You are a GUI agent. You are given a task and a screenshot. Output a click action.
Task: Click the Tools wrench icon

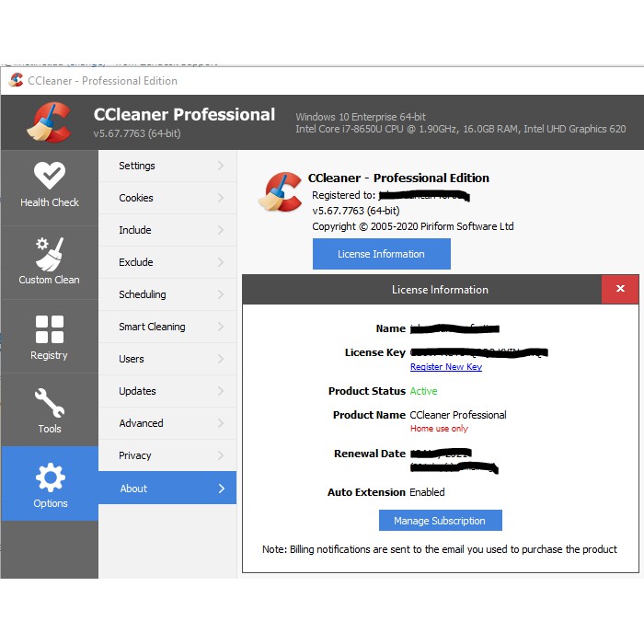point(50,402)
